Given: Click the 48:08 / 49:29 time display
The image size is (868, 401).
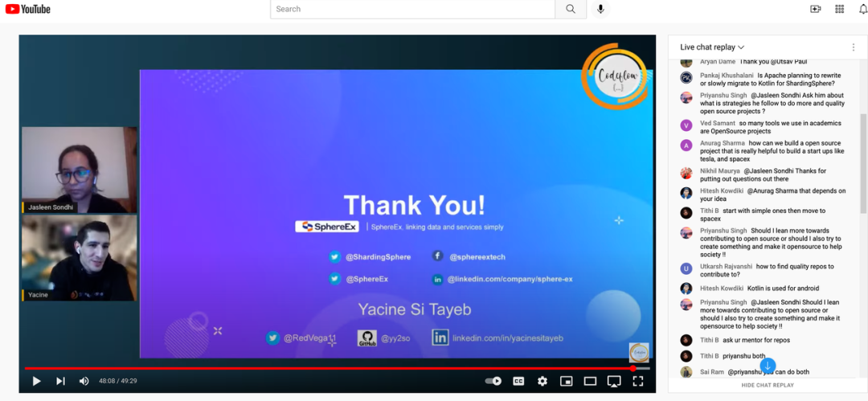Looking at the screenshot, I should click(x=118, y=381).
